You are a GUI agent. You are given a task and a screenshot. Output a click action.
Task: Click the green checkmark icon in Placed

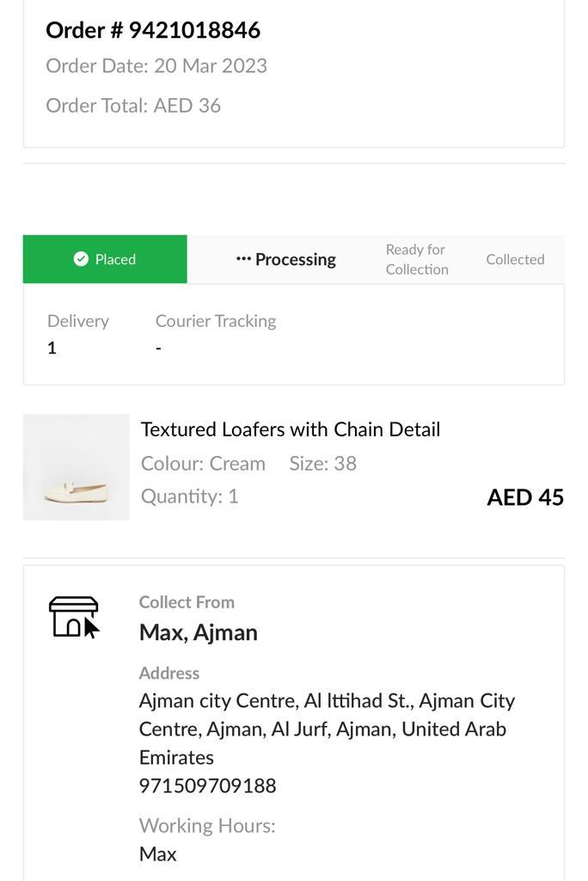81,259
